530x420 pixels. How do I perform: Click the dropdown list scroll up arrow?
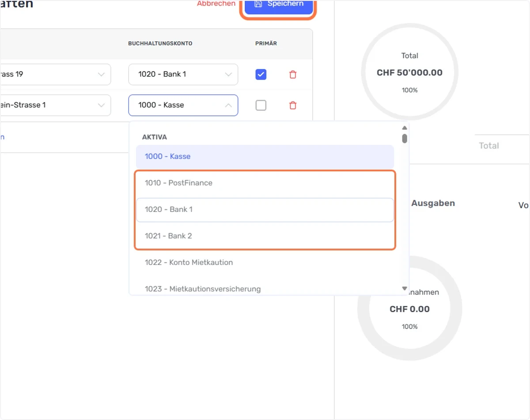[404, 128]
